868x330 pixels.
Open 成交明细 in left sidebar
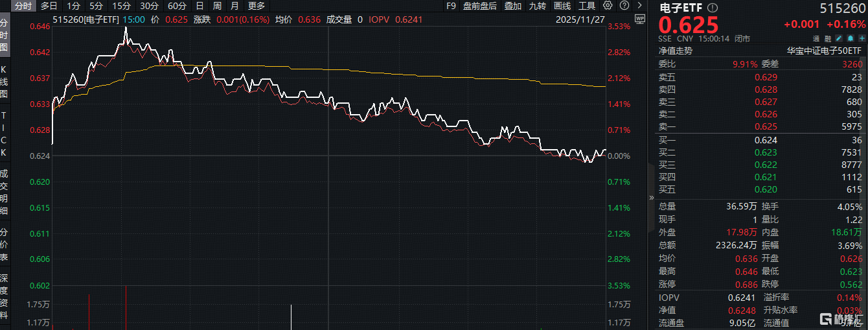click(x=4, y=192)
